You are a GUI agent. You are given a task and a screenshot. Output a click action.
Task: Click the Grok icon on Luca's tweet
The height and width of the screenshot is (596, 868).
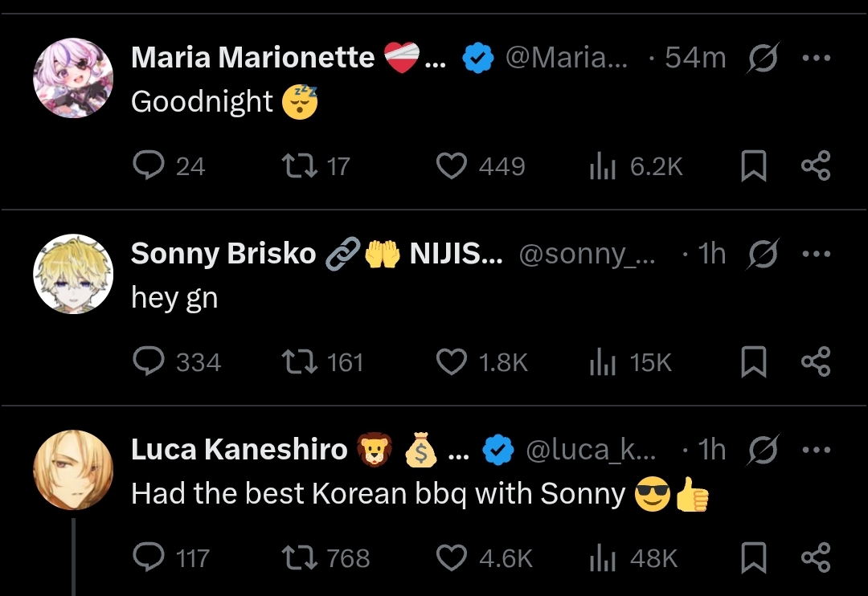pyautogui.click(x=762, y=450)
